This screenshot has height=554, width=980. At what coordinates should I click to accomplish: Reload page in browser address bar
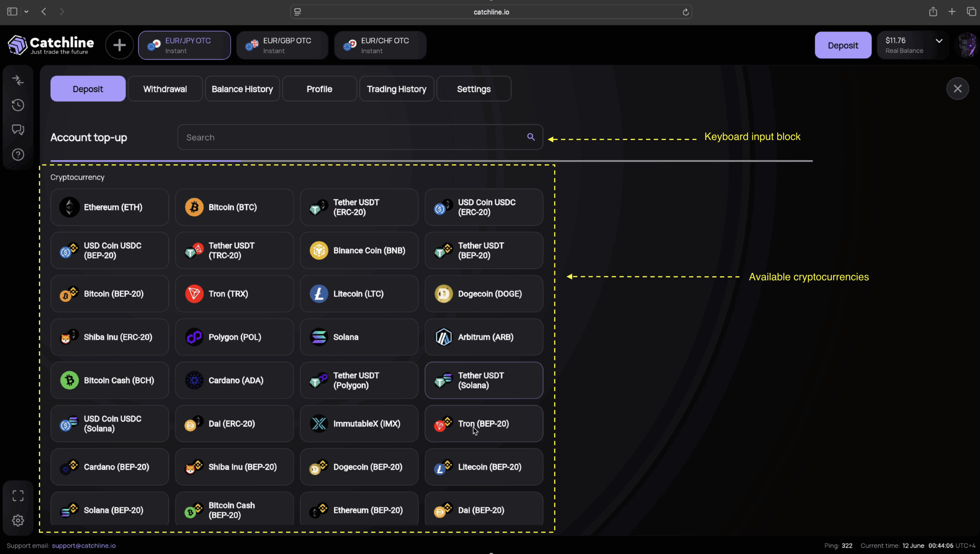pyautogui.click(x=686, y=12)
